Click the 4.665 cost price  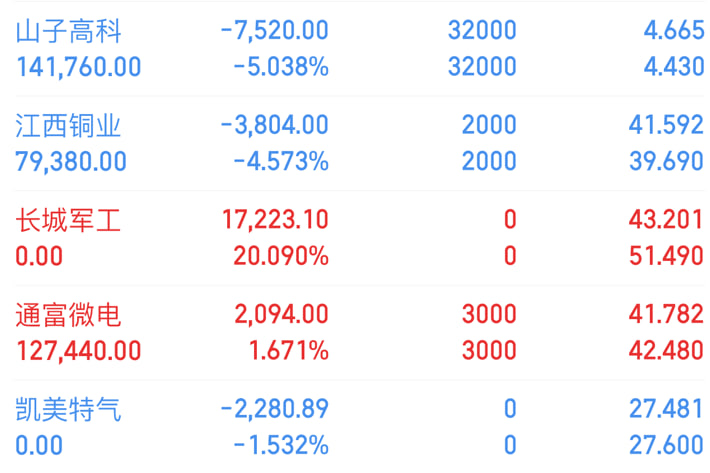(x=674, y=30)
